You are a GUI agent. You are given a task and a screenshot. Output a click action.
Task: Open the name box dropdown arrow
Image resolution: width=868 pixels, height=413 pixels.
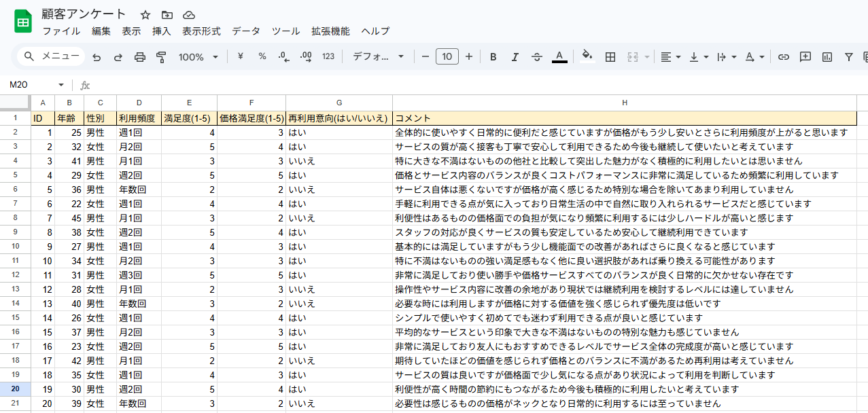pyautogui.click(x=61, y=85)
